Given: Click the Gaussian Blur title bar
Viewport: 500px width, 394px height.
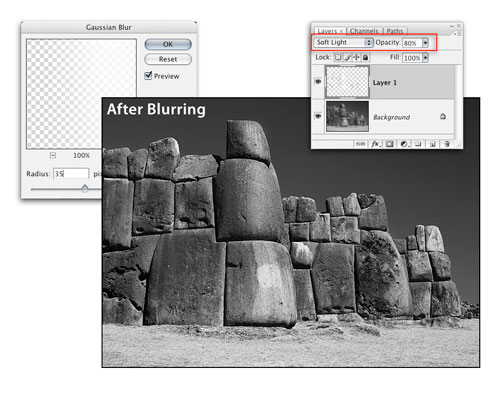Looking at the screenshot, I should 109,27.
